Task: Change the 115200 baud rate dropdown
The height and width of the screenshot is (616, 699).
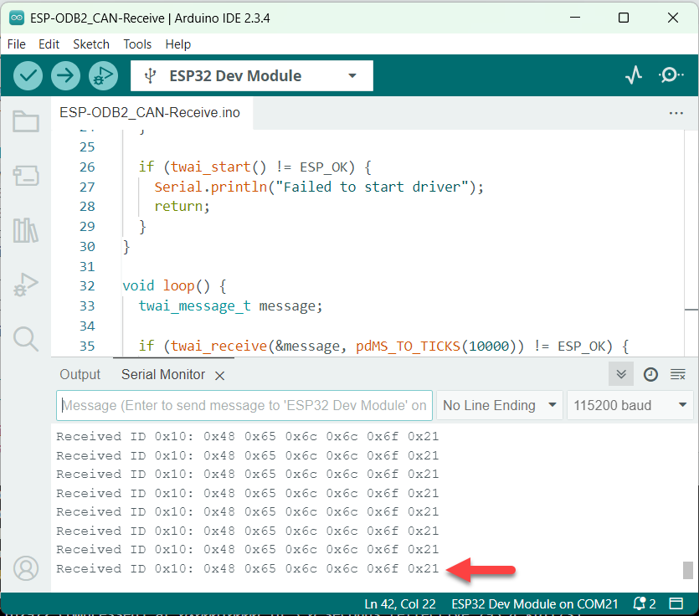Action: (x=630, y=405)
